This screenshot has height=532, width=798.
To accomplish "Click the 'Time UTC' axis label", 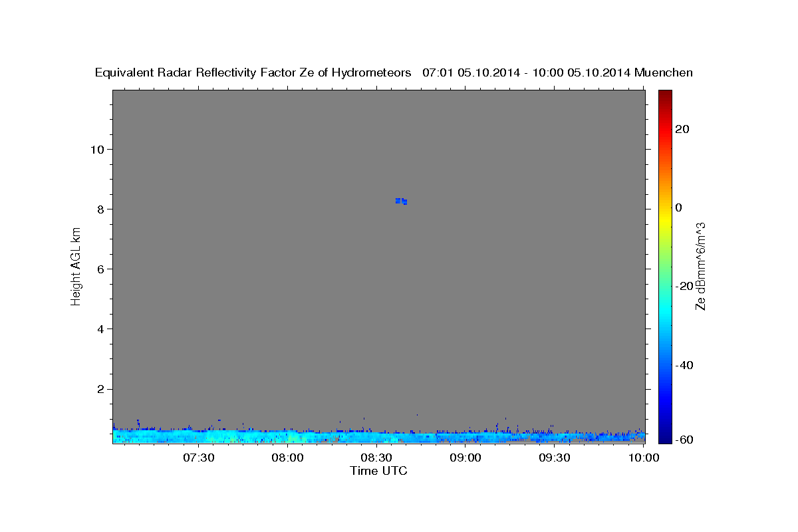I will point(378,471).
